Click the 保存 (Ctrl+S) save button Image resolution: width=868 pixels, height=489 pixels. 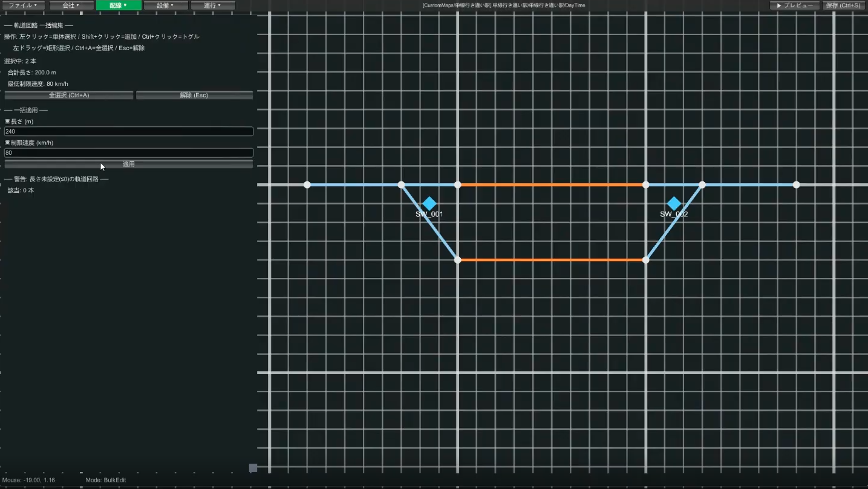tap(843, 5)
